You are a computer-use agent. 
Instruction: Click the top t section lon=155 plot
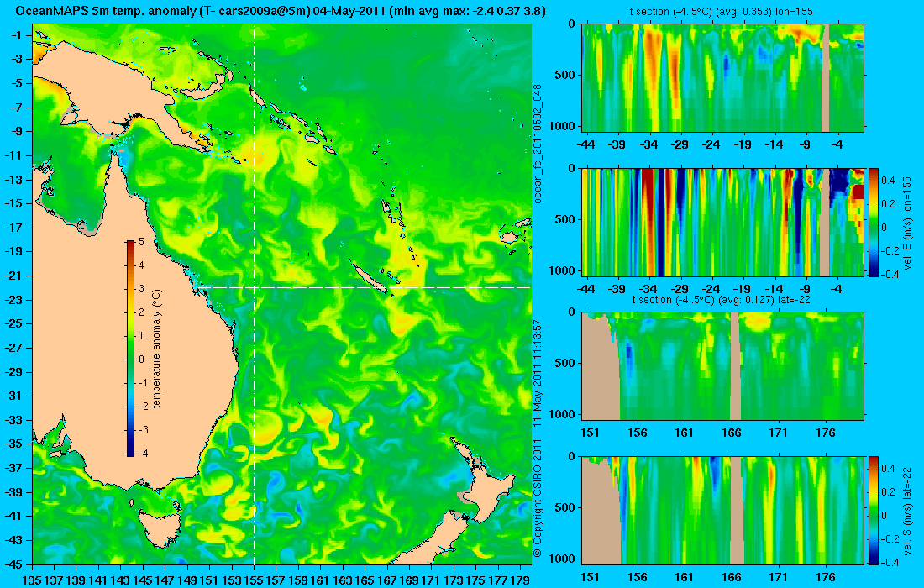point(723,78)
